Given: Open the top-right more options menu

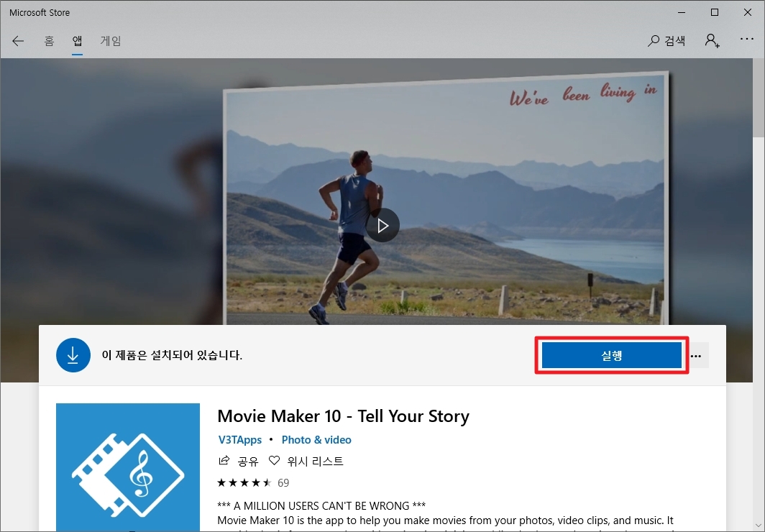Looking at the screenshot, I should (x=746, y=39).
